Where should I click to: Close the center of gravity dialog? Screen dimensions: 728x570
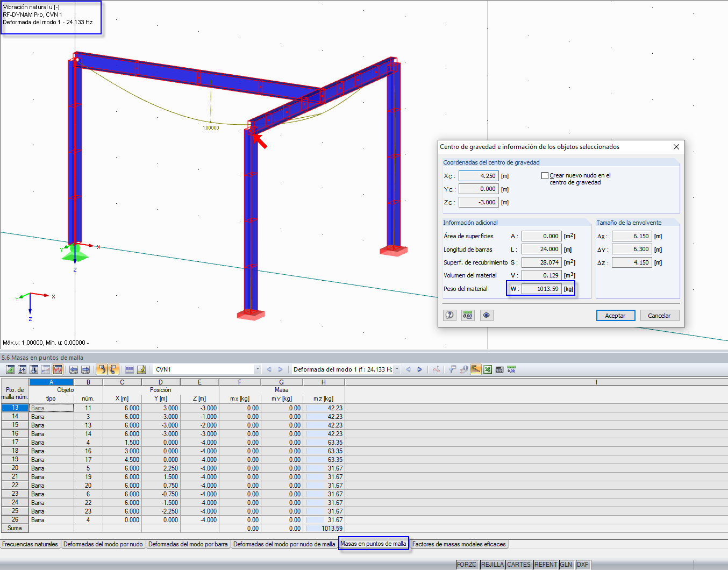point(676,147)
